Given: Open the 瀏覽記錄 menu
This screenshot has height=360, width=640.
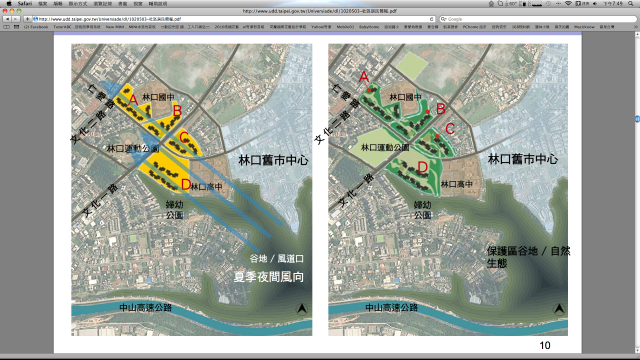Looking at the screenshot, I should tap(102, 3).
